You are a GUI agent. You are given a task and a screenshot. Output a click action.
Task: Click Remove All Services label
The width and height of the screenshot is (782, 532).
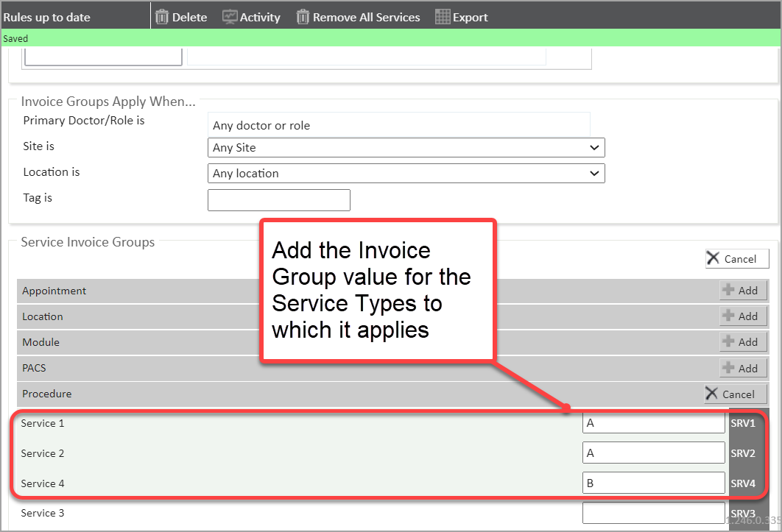point(367,18)
